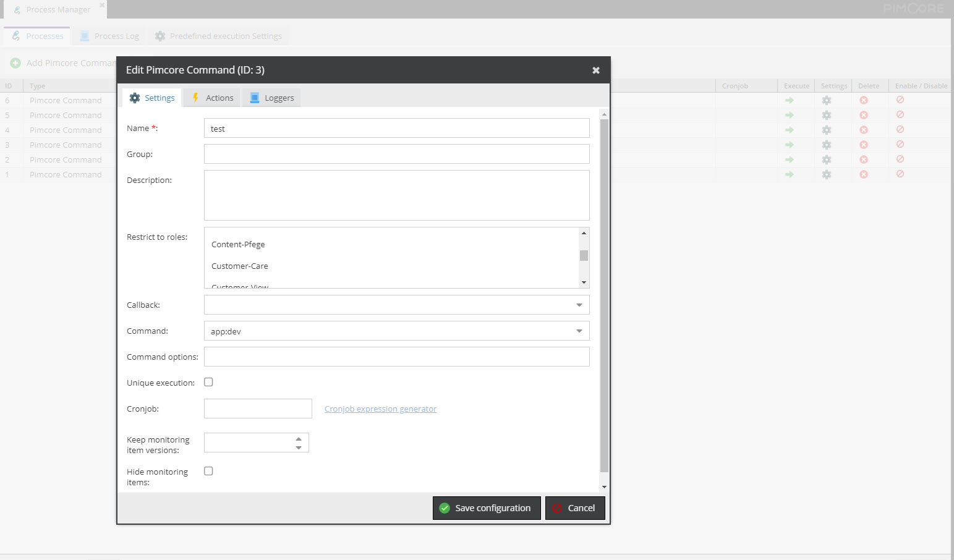Open settings gear for process row 5
Screen dimensions: 954x560
tap(827, 115)
